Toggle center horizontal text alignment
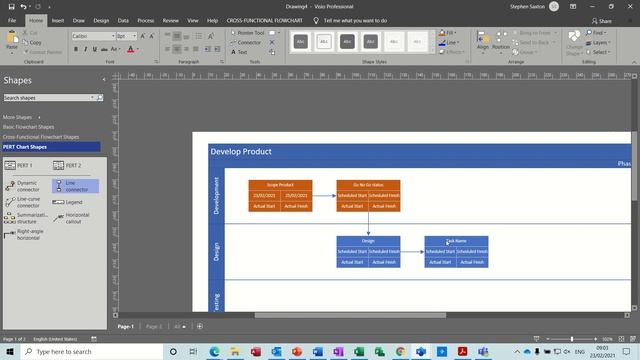 coord(177,49)
